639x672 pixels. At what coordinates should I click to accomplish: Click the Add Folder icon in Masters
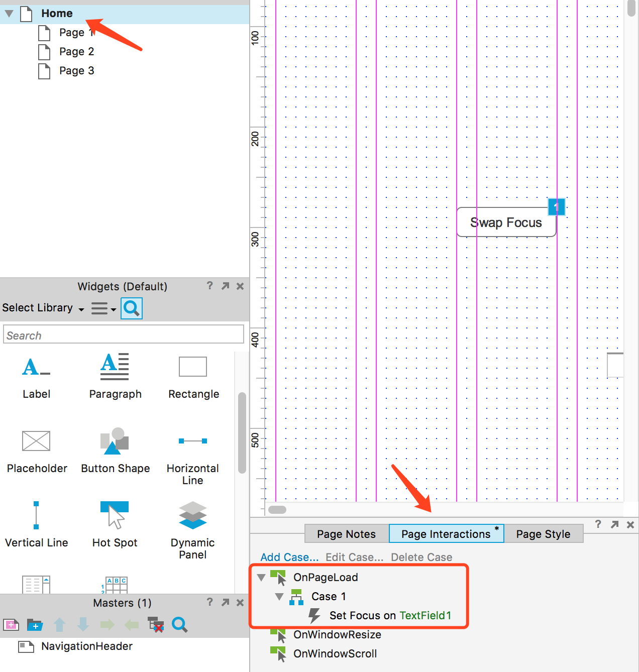35,625
